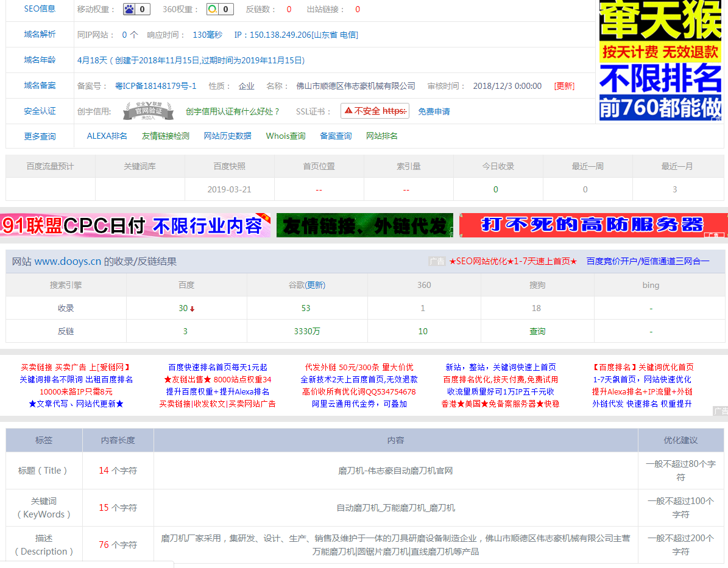Click 今日收录 value 0

496,189
